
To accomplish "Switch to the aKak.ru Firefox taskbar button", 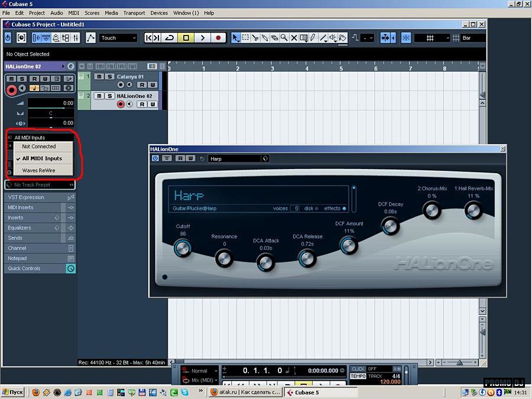I will 246,392.
